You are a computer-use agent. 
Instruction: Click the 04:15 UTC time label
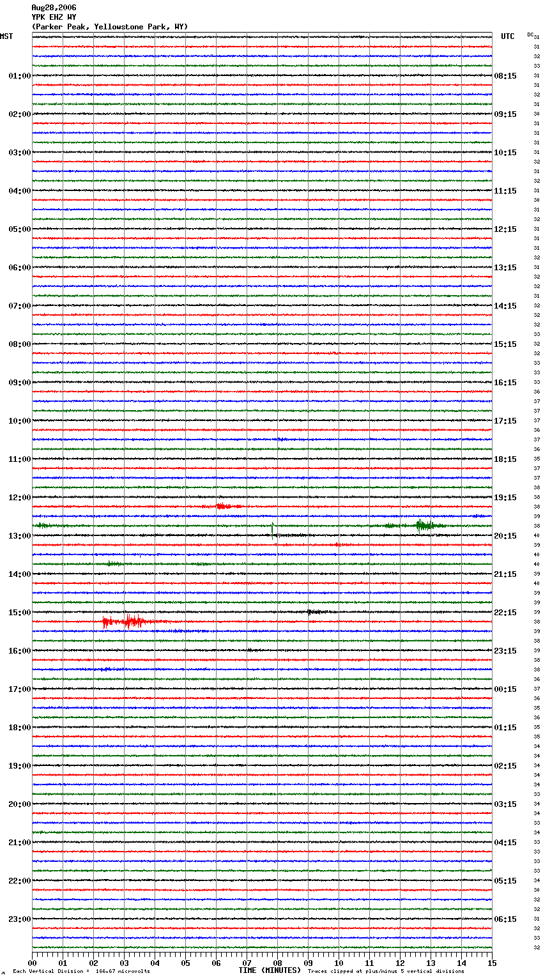[505, 843]
